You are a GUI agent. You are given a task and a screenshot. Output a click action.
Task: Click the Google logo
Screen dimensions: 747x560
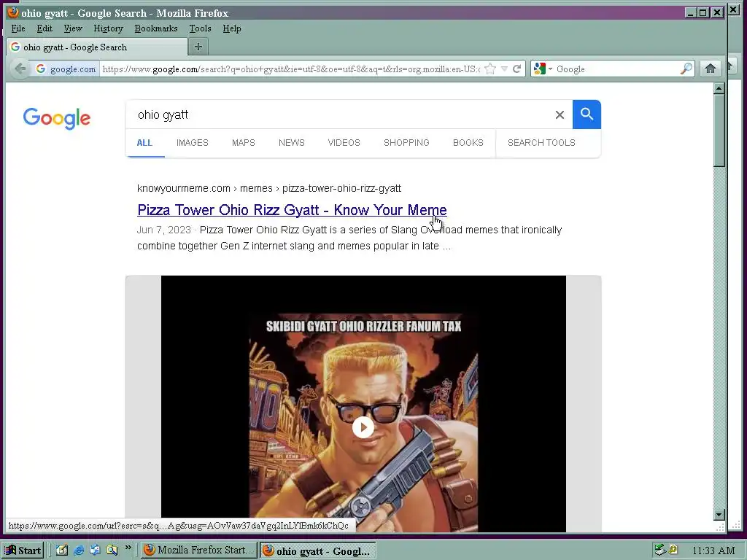point(57,118)
